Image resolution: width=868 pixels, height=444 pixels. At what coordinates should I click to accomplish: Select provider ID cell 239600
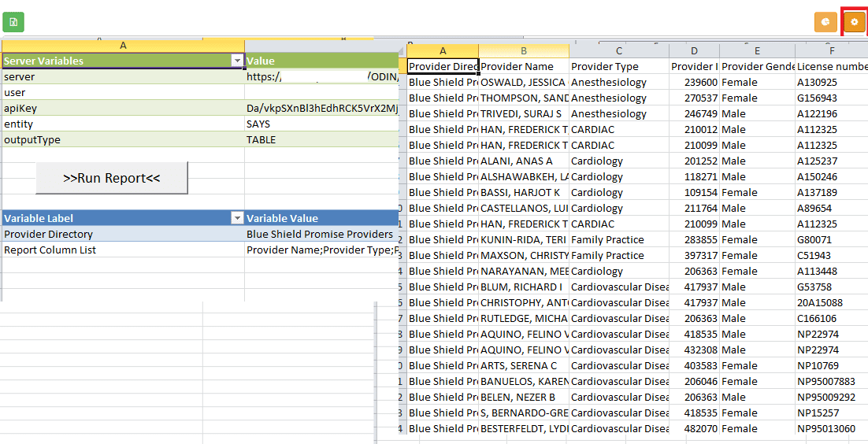[x=694, y=83]
